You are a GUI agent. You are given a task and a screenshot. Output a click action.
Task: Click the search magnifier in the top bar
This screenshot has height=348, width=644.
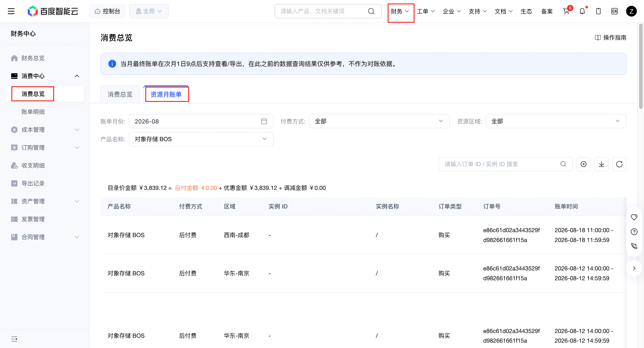click(x=371, y=11)
